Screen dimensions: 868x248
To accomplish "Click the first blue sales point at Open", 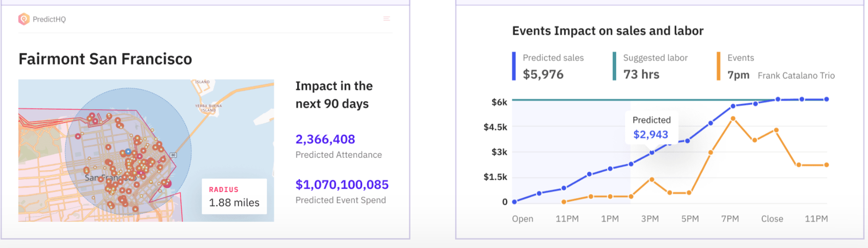I will (514, 202).
